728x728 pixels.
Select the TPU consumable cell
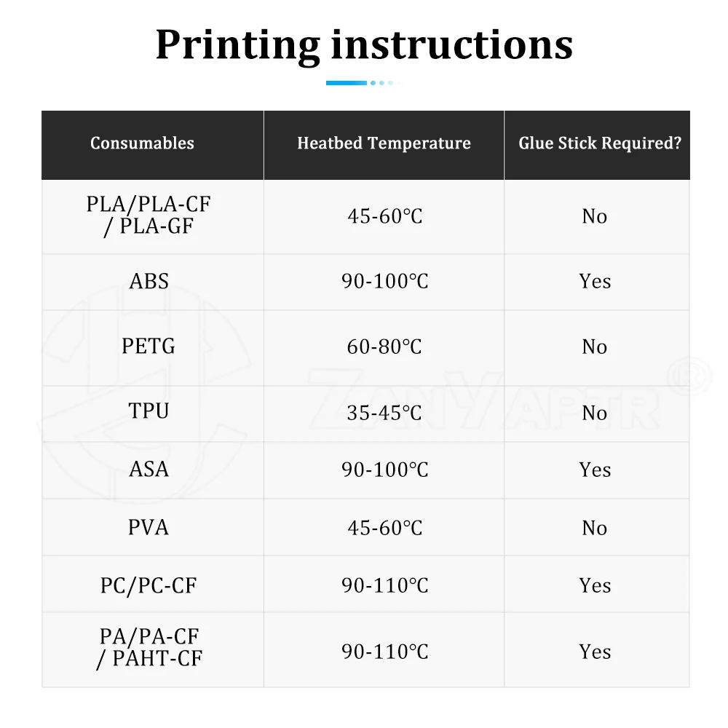pyautogui.click(x=149, y=411)
